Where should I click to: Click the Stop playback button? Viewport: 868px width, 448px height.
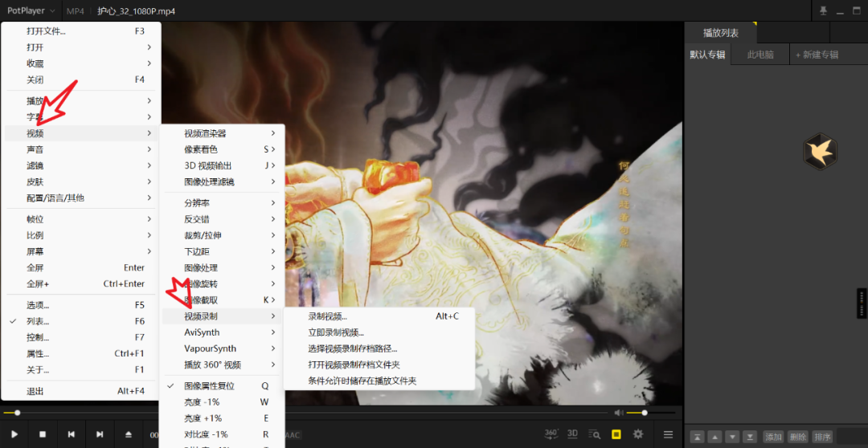(43, 434)
